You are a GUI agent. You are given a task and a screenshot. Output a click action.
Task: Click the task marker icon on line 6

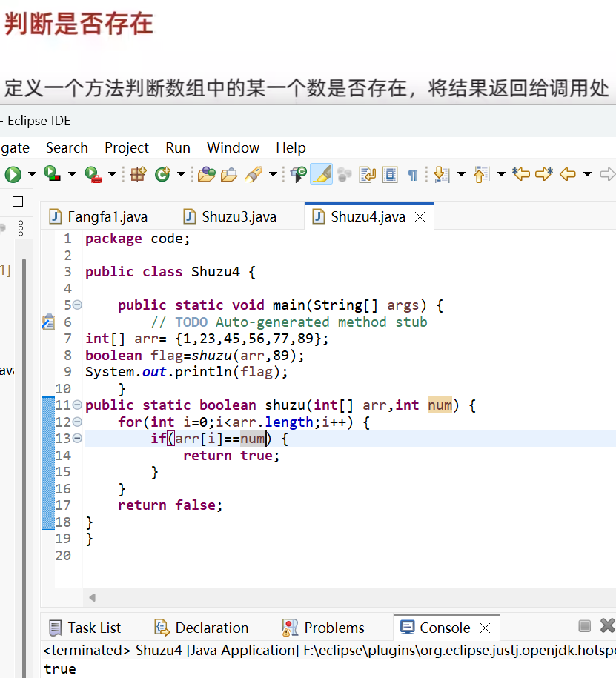click(x=48, y=322)
